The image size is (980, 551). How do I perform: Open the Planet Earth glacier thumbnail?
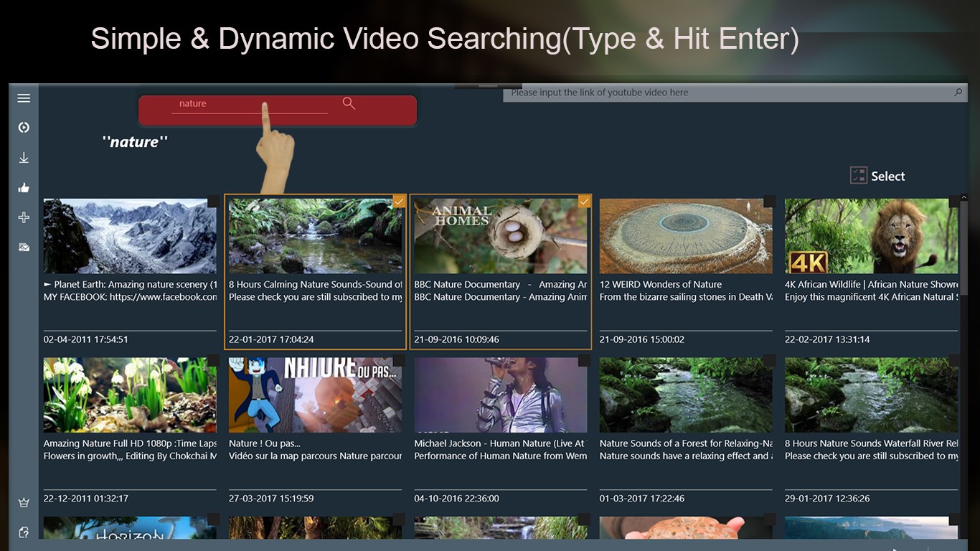pos(130,236)
